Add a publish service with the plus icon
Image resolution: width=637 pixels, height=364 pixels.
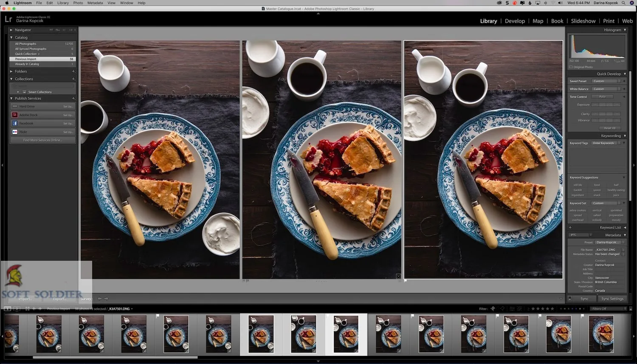pos(73,99)
